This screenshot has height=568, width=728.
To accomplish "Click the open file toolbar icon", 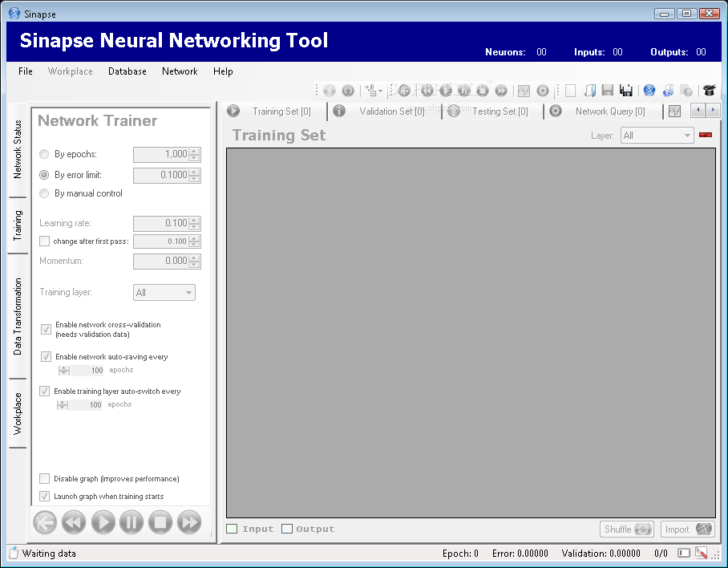I will (x=589, y=91).
